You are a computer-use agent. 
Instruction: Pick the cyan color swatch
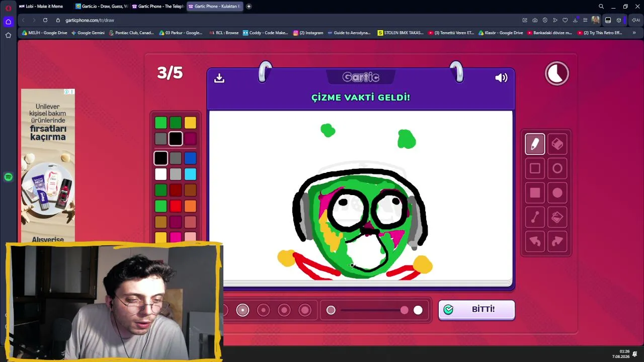pos(190,174)
